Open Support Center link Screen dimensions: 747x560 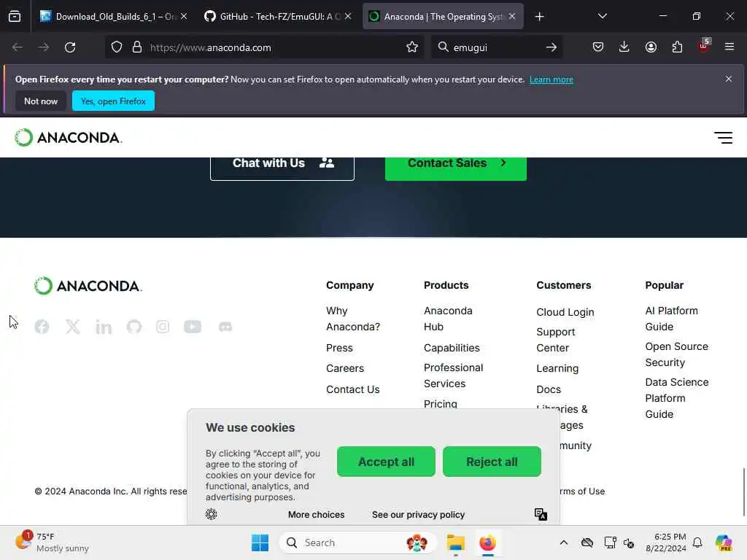[555, 340]
